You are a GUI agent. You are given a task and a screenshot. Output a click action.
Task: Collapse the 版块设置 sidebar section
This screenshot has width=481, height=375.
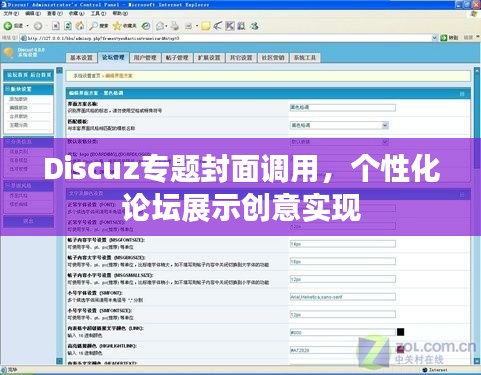[x=7, y=89]
